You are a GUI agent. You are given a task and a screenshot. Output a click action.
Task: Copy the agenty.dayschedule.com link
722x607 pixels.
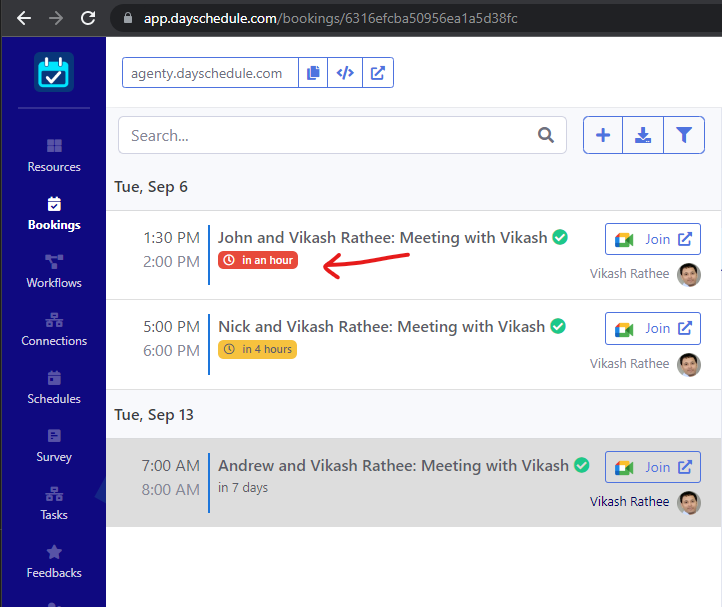313,73
